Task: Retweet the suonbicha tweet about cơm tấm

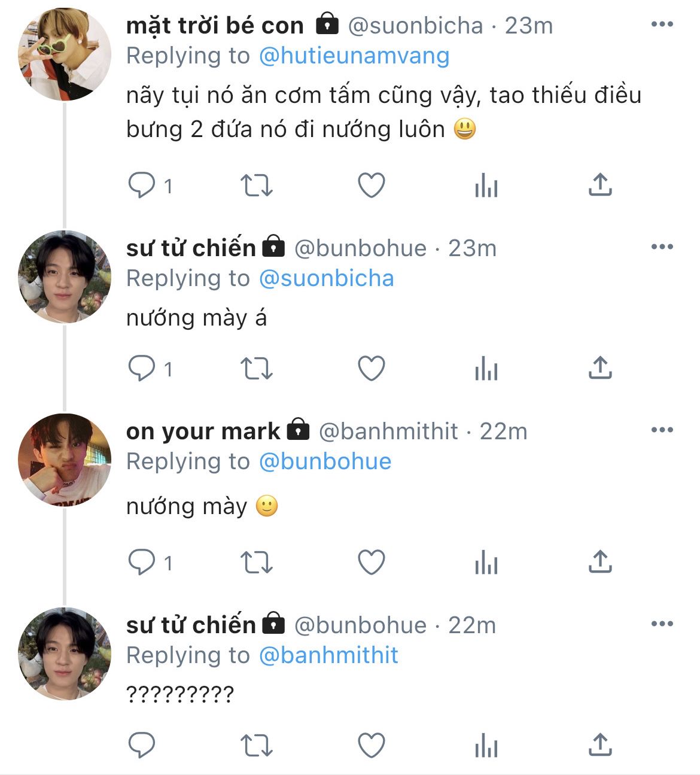Action: [x=256, y=185]
